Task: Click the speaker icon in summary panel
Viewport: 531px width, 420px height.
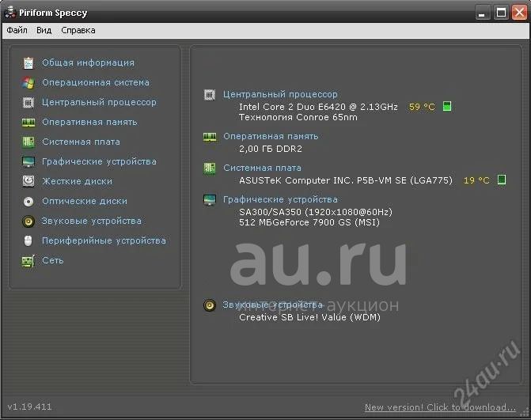Action: (210, 305)
